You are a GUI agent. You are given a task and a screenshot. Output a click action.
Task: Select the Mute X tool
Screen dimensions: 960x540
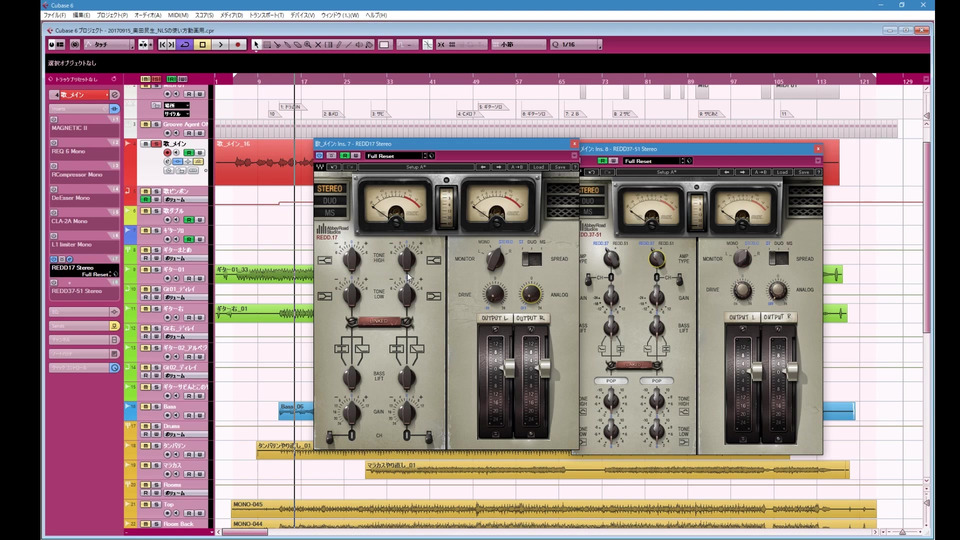pyautogui.click(x=318, y=45)
